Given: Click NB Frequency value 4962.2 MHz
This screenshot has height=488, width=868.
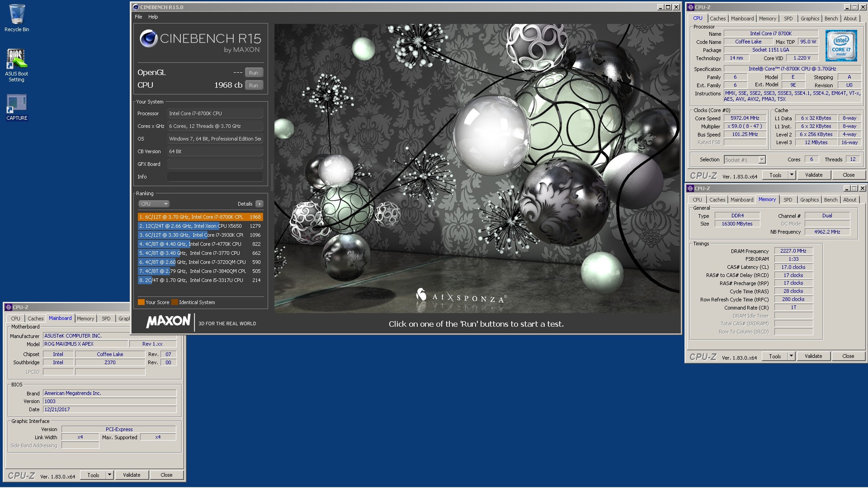Looking at the screenshot, I should pos(827,232).
